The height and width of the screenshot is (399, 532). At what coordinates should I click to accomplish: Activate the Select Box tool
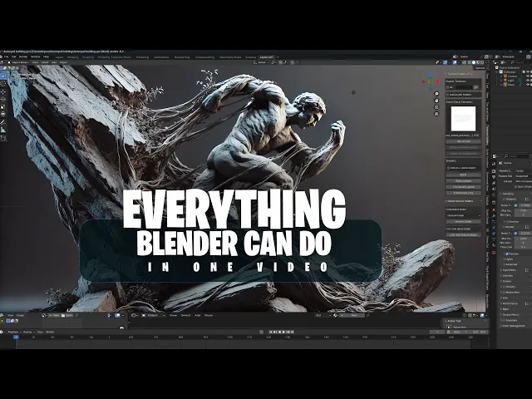pos(3,76)
